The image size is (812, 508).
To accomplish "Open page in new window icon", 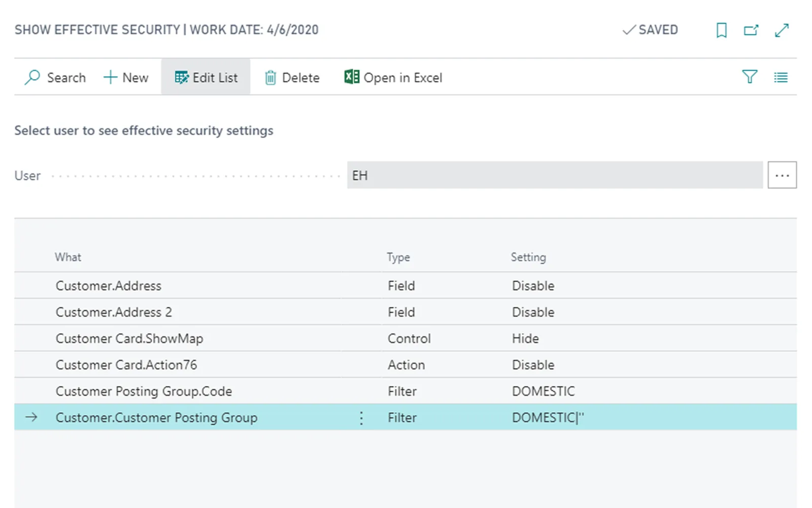I will pos(751,30).
